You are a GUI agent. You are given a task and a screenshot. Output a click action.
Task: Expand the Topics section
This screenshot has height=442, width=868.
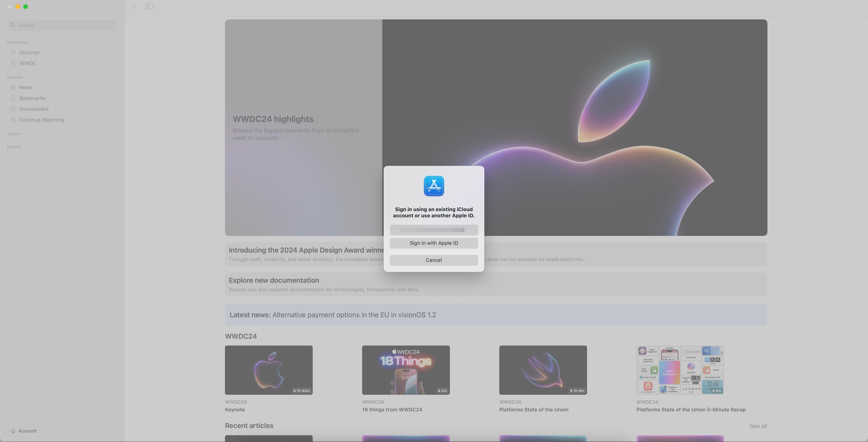(14, 134)
